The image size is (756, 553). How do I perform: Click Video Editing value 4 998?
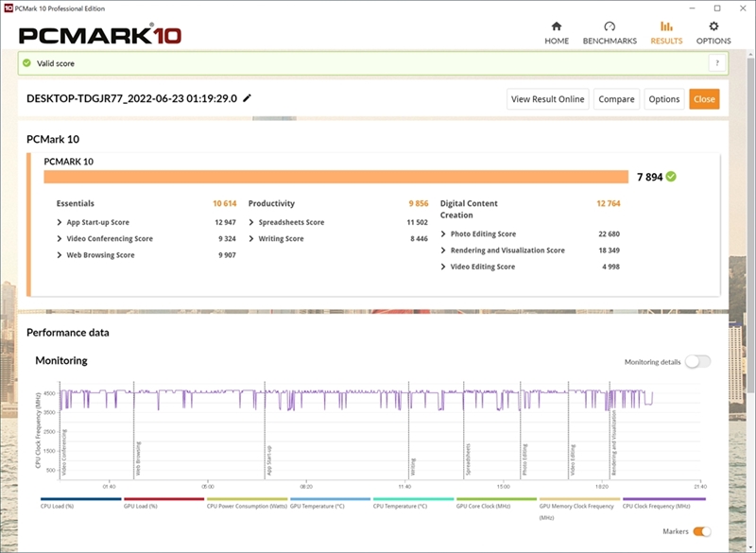click(x=610, y=267)
